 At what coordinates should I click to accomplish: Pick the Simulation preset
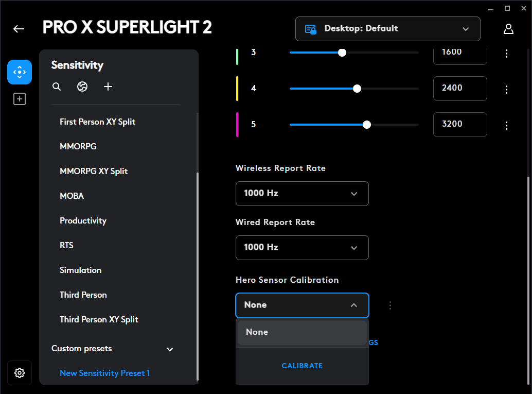point(80,270)
